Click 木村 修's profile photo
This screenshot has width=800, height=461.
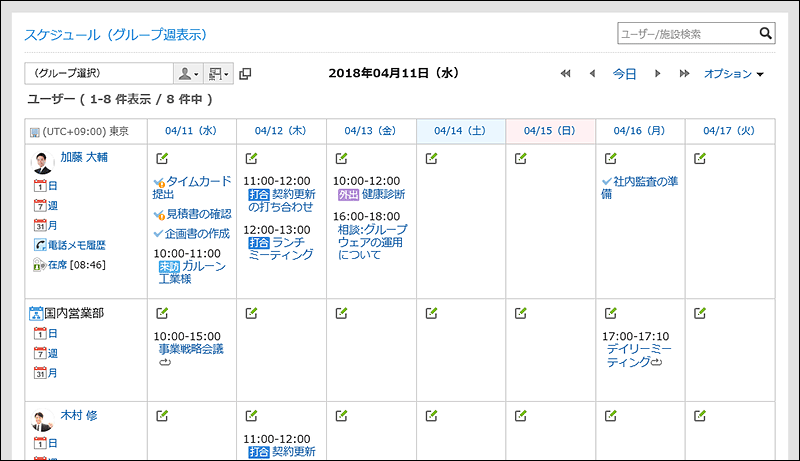click(42, 421)
